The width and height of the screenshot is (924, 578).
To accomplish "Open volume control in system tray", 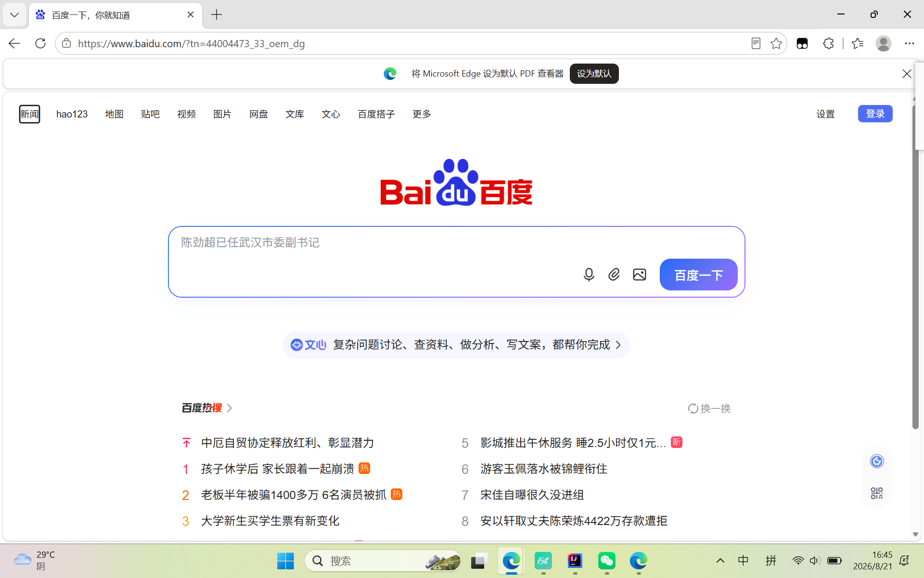I will (x=815, y=561).
